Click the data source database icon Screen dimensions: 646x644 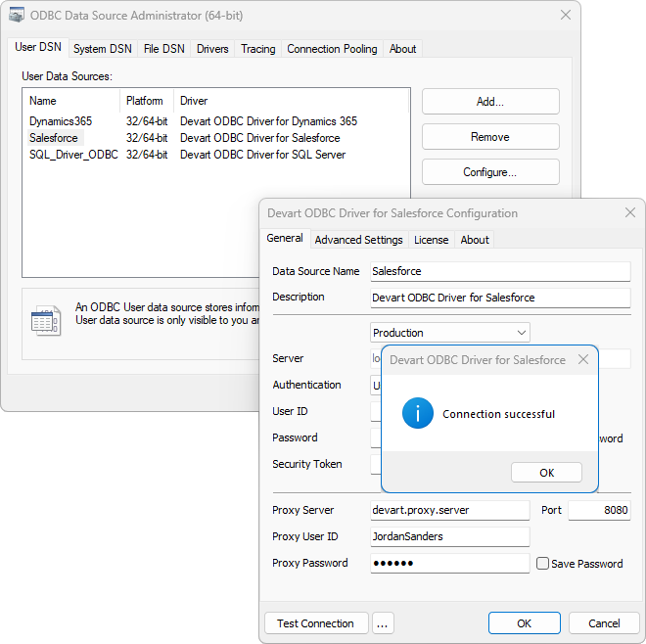(45, 320)
